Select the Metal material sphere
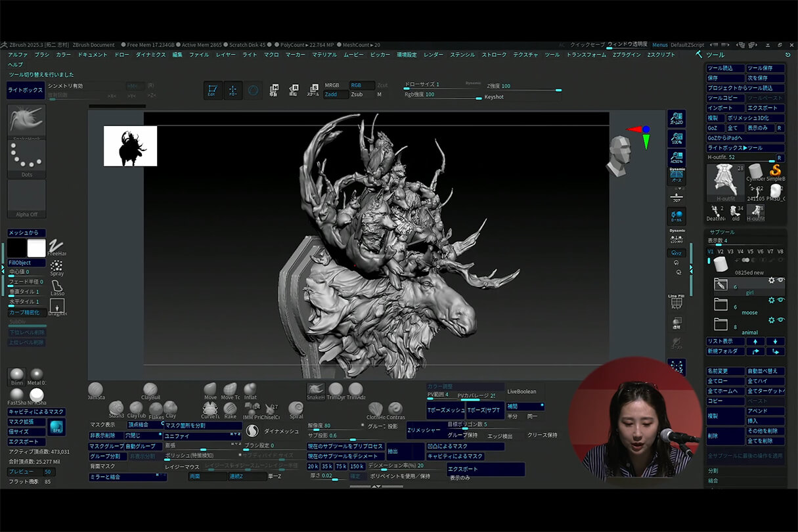 [37, 374]
